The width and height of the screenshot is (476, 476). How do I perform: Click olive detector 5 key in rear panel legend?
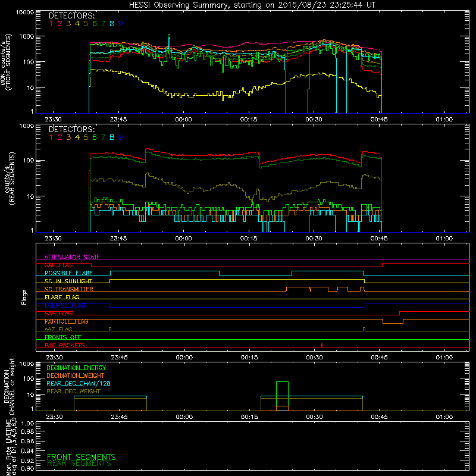[86, 137]
